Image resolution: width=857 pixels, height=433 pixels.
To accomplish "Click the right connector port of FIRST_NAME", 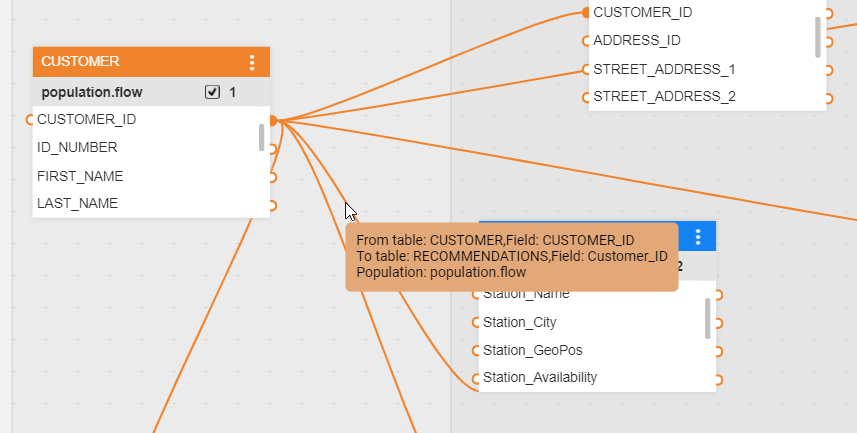I will tap(272, 177).
